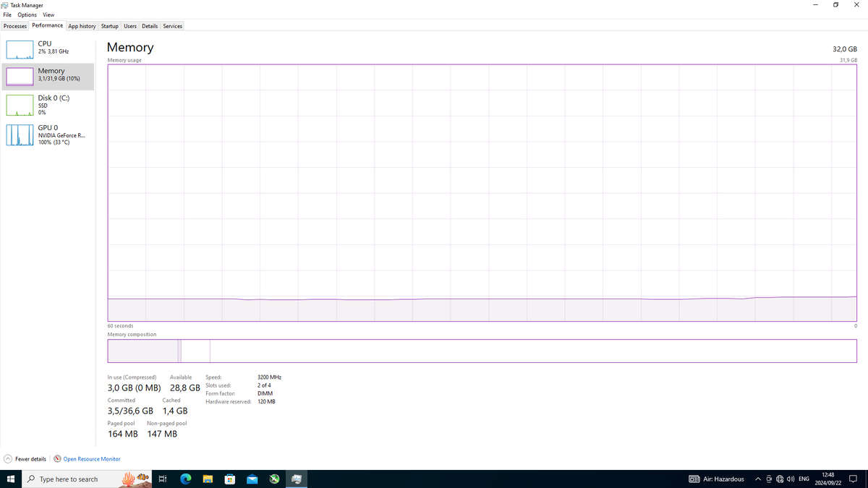868x488 pixels.
Task: Select the Memory graph in the sidebar
Action: coord(47,74)
